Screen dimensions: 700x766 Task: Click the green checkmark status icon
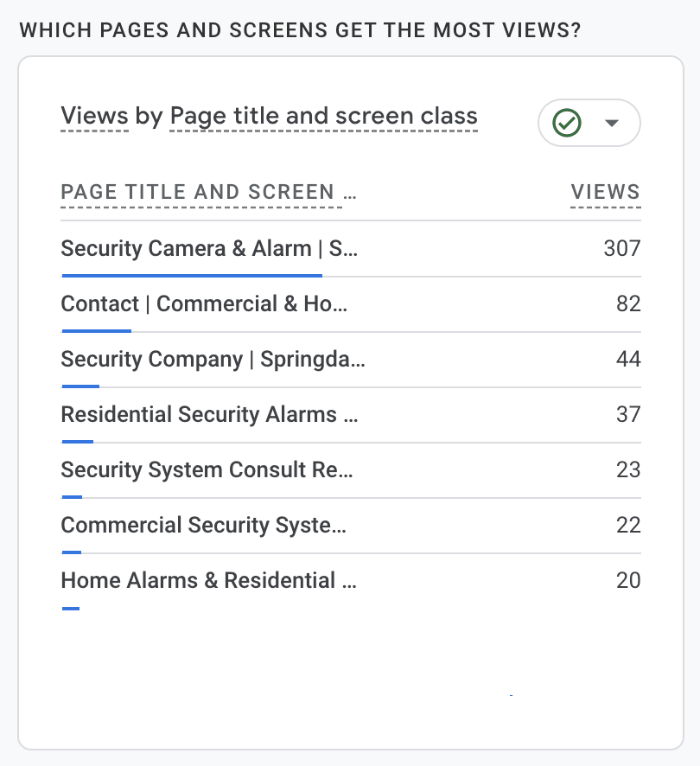[x=567, y=123]
